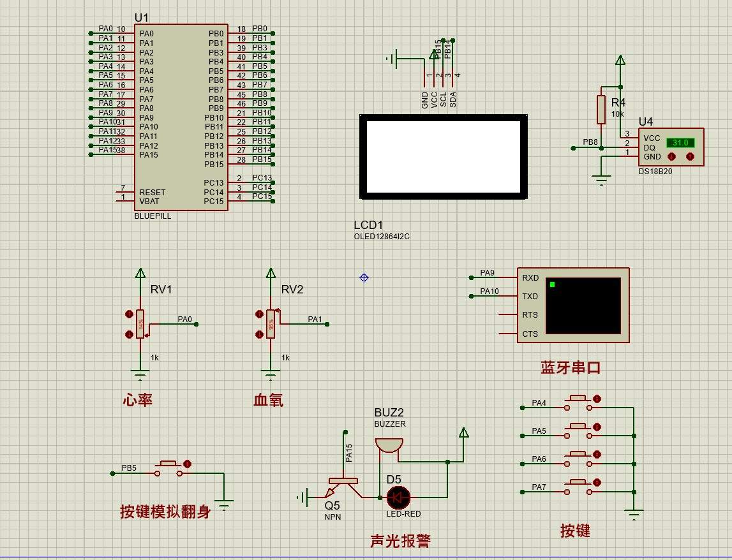
Task: Click the ground symbol left of Q5 emitter
Action: (x=303, y=497)
